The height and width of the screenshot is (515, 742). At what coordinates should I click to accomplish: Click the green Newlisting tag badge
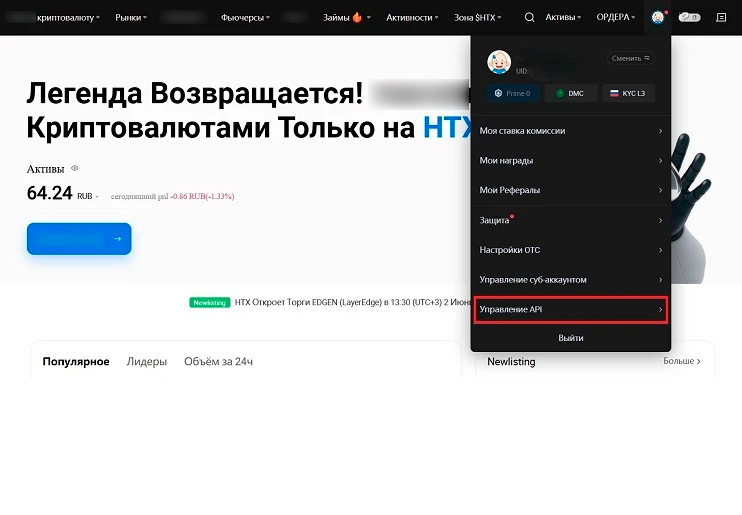pyautogui.click(x=210, y=301)
